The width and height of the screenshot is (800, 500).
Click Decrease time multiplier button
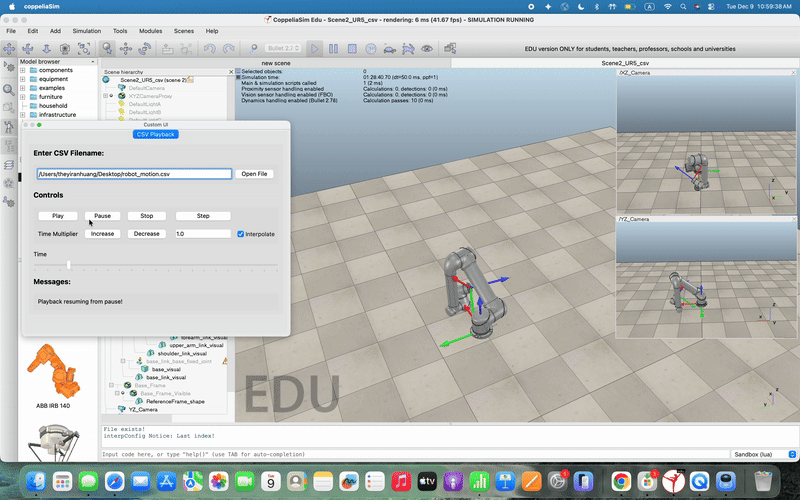146,234
